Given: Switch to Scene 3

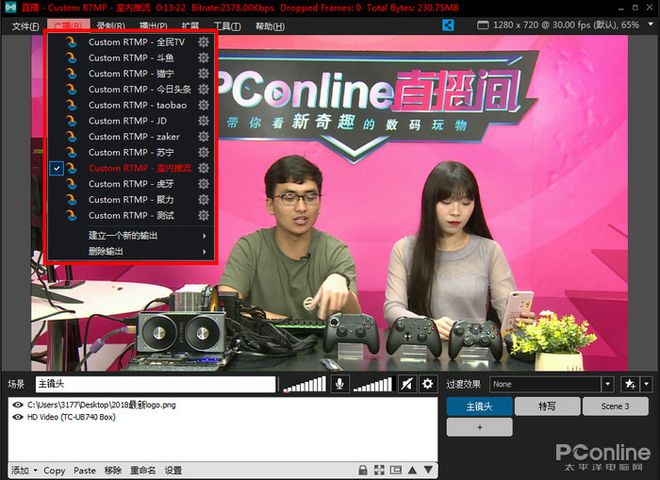Looking at the screenshot, I should point(615,406).
